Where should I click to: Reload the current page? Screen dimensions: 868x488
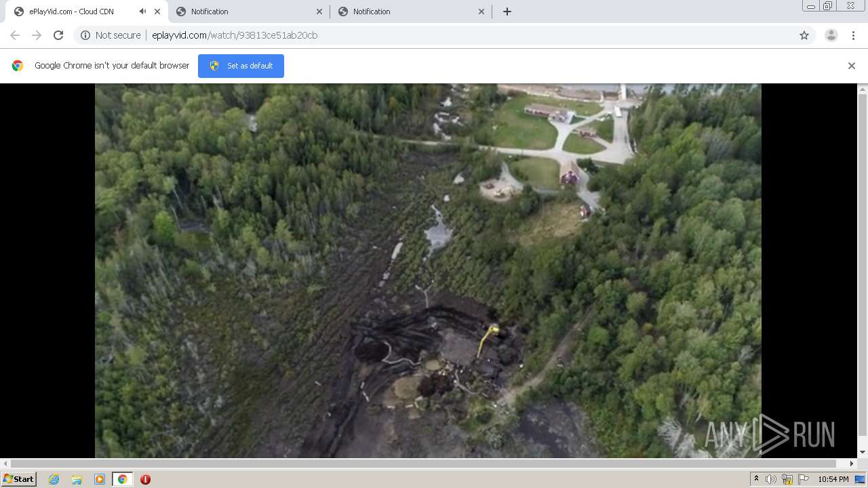coord(58,35)
